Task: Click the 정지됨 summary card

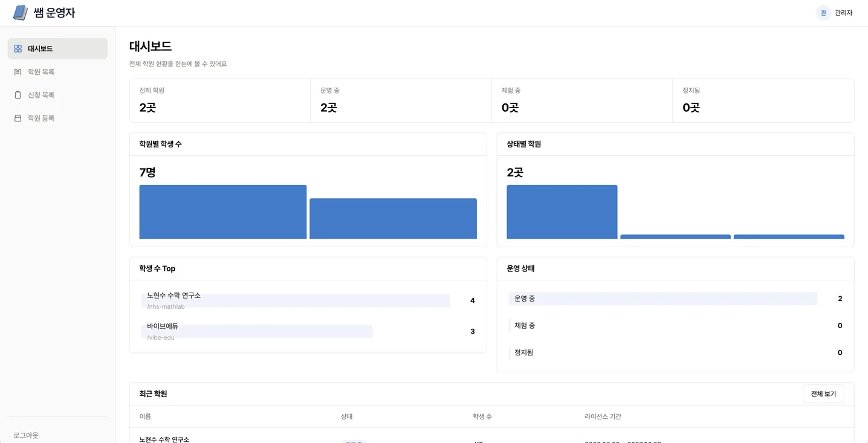Action: (763, 100)
